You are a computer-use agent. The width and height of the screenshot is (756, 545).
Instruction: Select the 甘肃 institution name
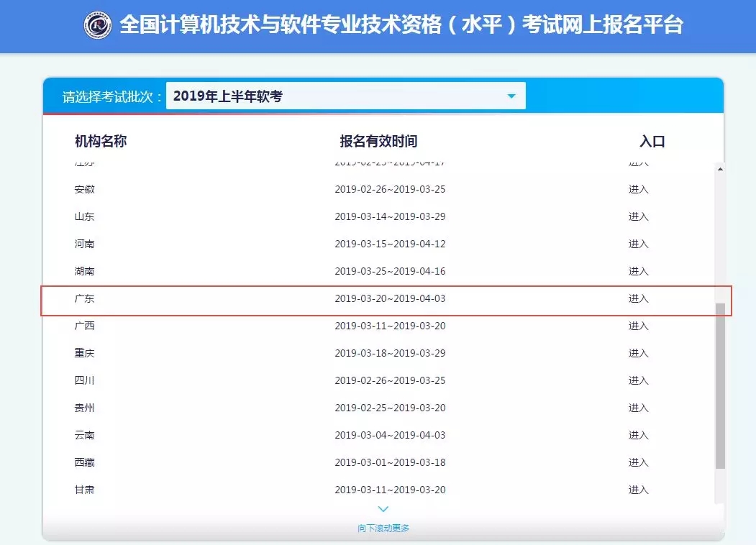click(84, 490)
